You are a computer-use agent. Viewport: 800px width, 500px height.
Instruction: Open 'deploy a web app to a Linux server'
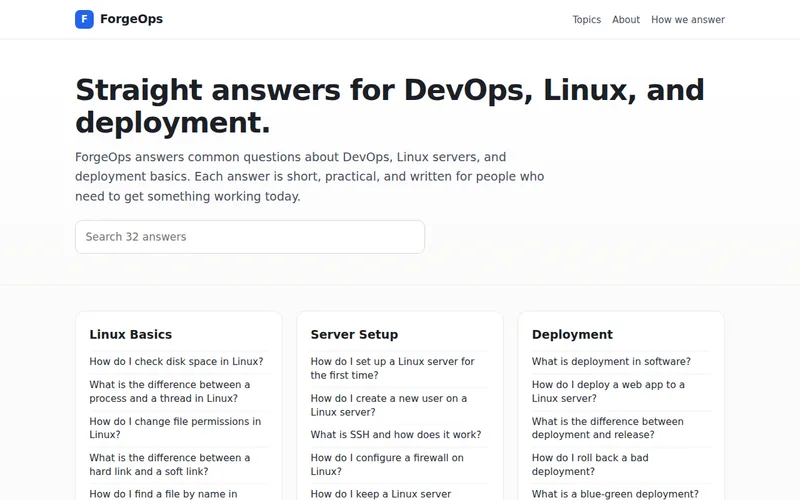coord(608,391)
